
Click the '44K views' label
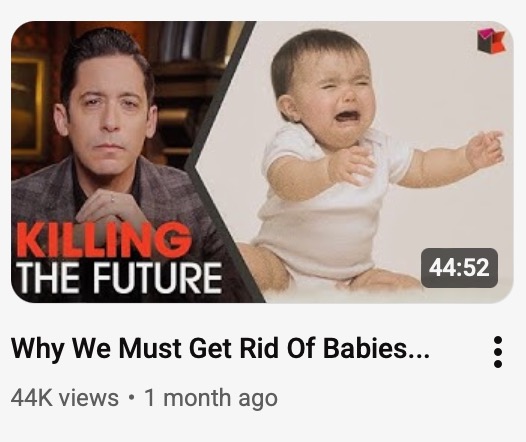(64, 398)
